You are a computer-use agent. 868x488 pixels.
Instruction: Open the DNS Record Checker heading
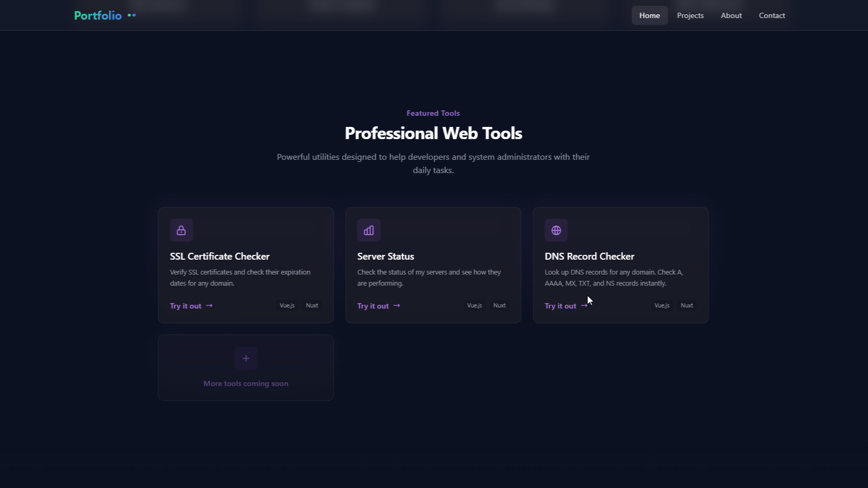(x=589, y=256)
